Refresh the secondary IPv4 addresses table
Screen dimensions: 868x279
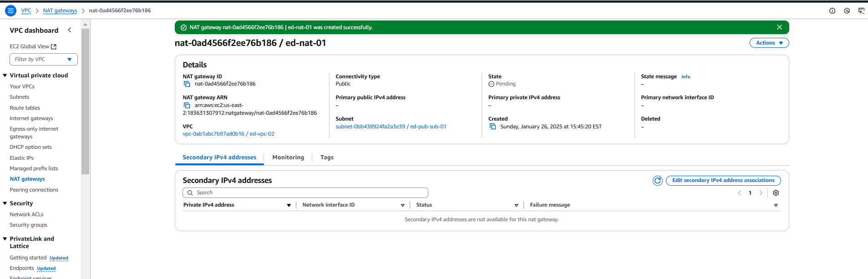[657, 181]
